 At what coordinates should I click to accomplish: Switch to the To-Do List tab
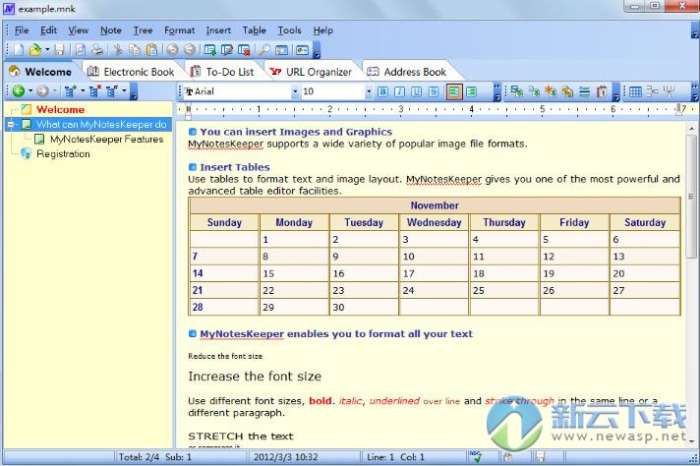[x=223, y=71]
